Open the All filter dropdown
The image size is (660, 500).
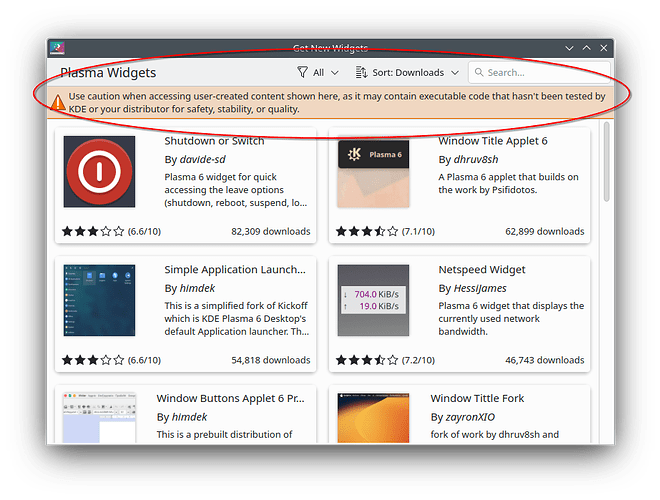[x=318, y=72]
